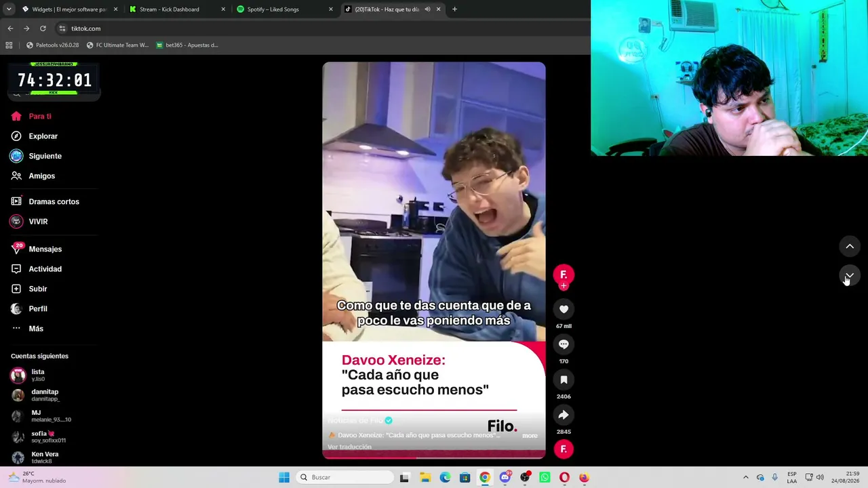Share the video using arrow icon
The image size is (868, 488).
(x=564, y=415)
